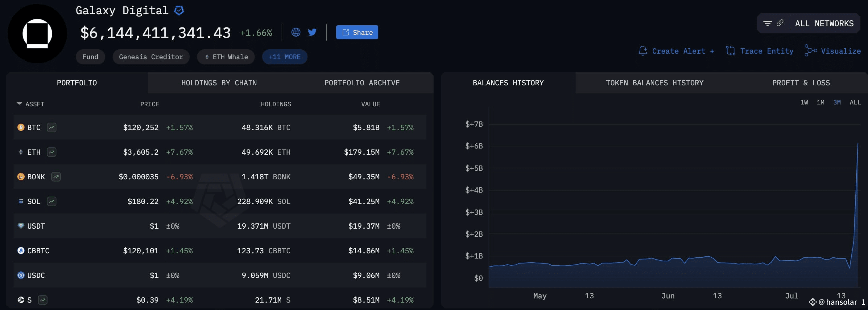Click the ETH coin icon

[x=21, y=152]
